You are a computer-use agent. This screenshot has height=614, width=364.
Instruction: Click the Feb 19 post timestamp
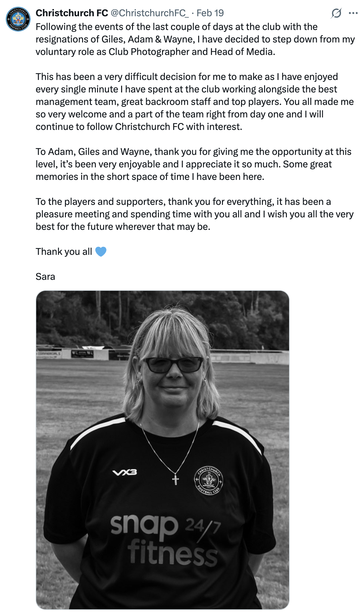210,13
